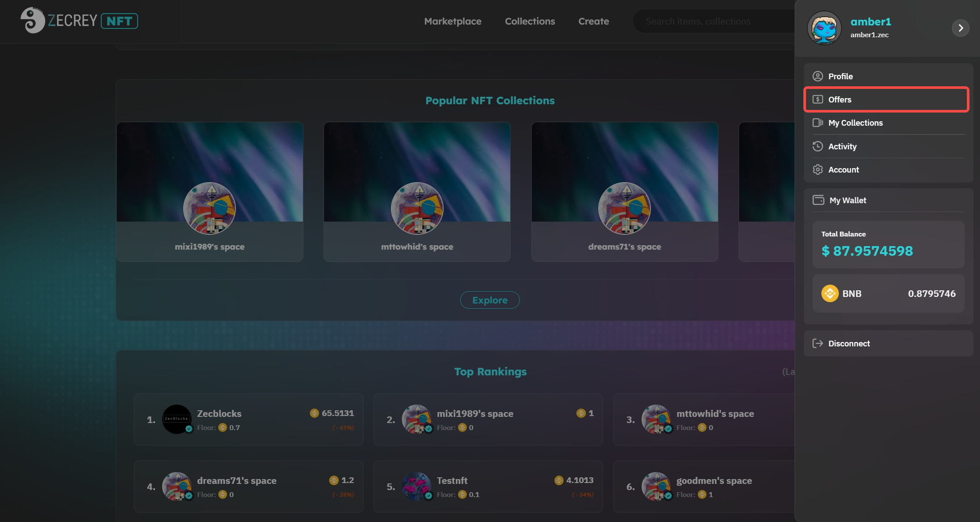Open dreams71's space collection card
Screen dimensions: 980x522
[x=624, y=191]
